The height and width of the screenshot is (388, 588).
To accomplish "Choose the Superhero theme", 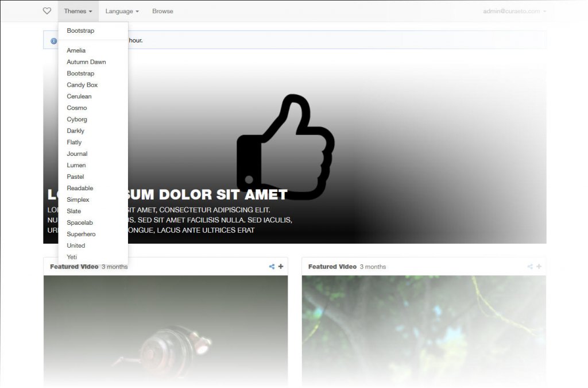I will pos(93,234).
